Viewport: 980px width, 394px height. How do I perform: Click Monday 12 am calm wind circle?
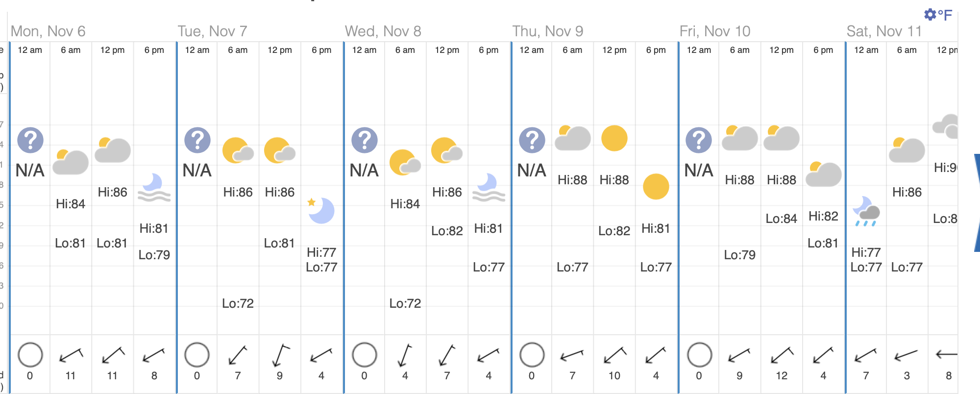point(30,355)
